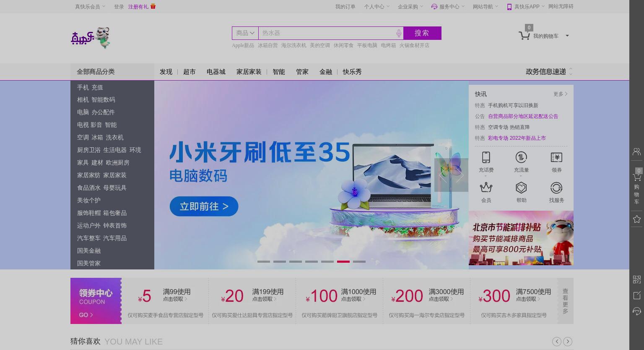This screenshot has height=350, width=644.
Task: Open the 商品 search type dropdown
Action: tap(245, 33)
